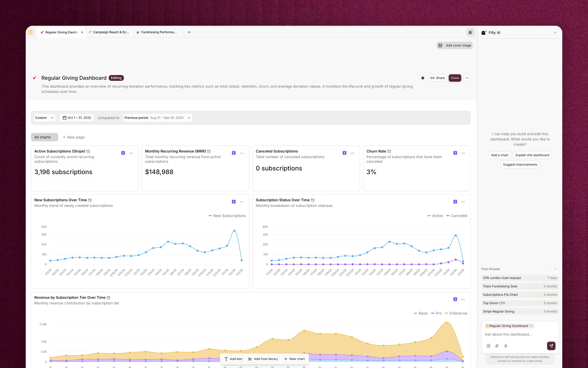The image size is (588, 368).
Task: Click the microphone voice input icon
Action: pos(506,346)
